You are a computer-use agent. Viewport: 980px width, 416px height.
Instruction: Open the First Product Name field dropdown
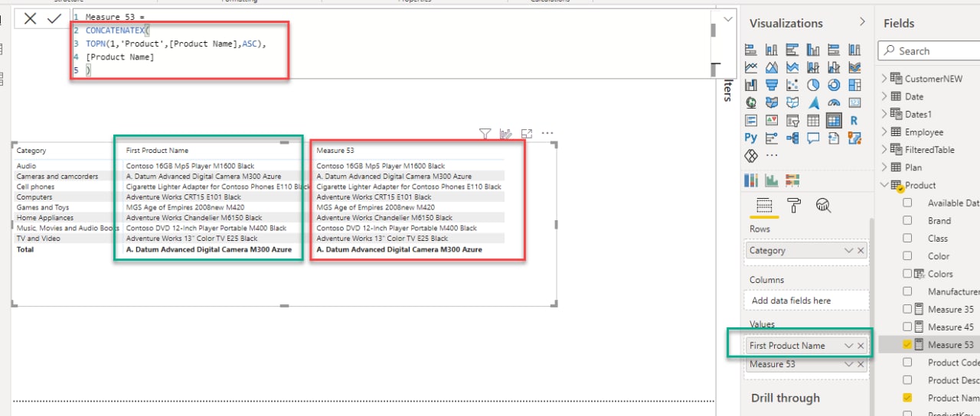tap(848, 346)
